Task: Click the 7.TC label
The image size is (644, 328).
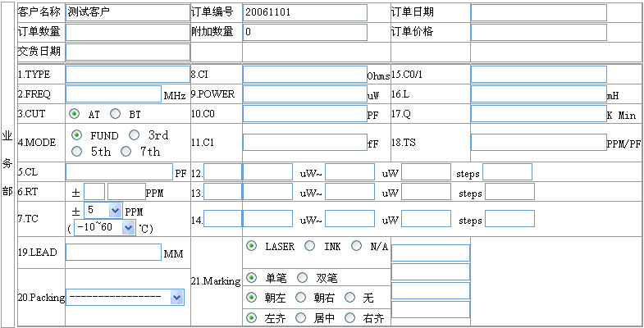Action: (28, 219)
